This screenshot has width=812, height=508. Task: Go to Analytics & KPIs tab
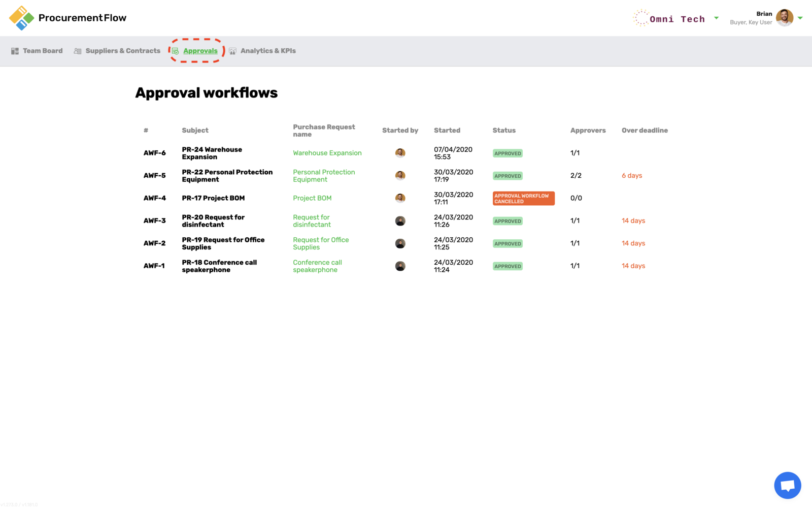pos(267,51)
